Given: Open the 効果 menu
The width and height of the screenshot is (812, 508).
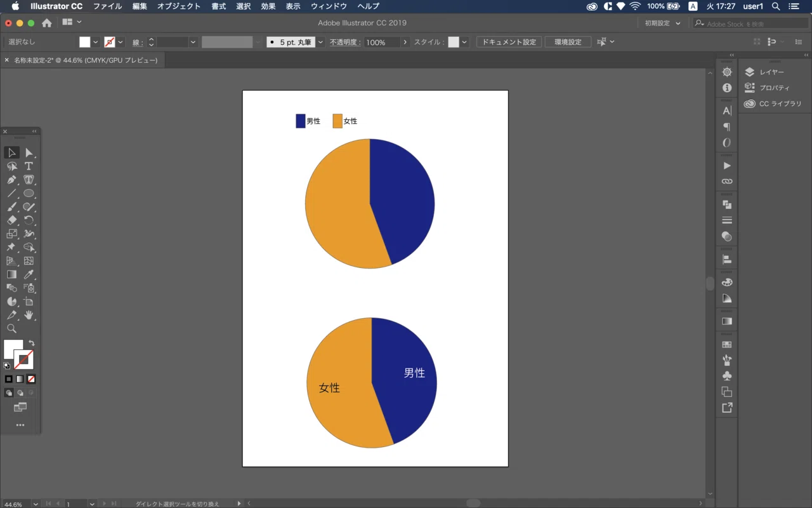Looking at the screenshot, I should 268,6.
